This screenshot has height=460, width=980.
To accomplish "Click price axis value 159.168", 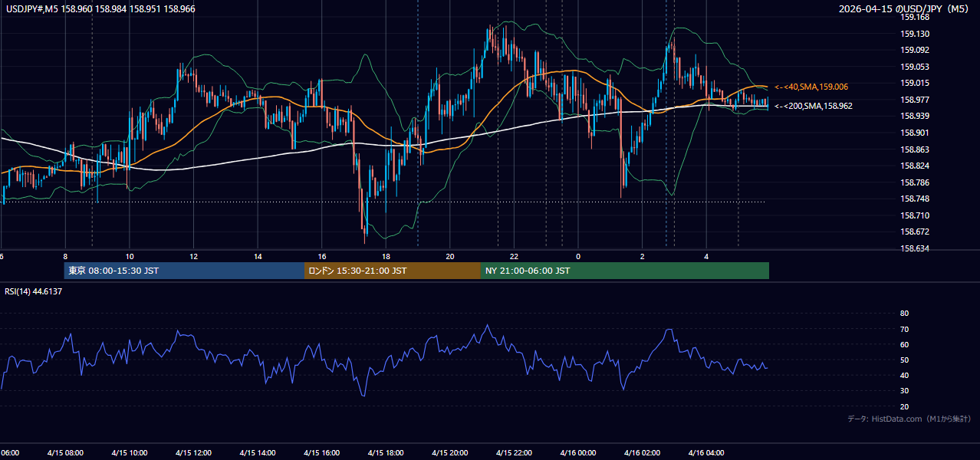I will tap(915, 17).
